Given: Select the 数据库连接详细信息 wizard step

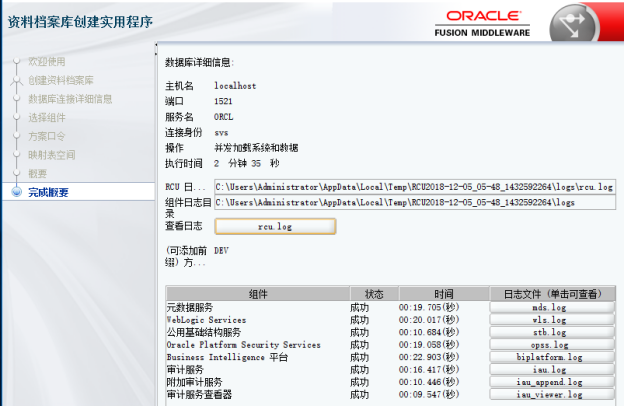Looking at the screenshot, I should 70,99.
